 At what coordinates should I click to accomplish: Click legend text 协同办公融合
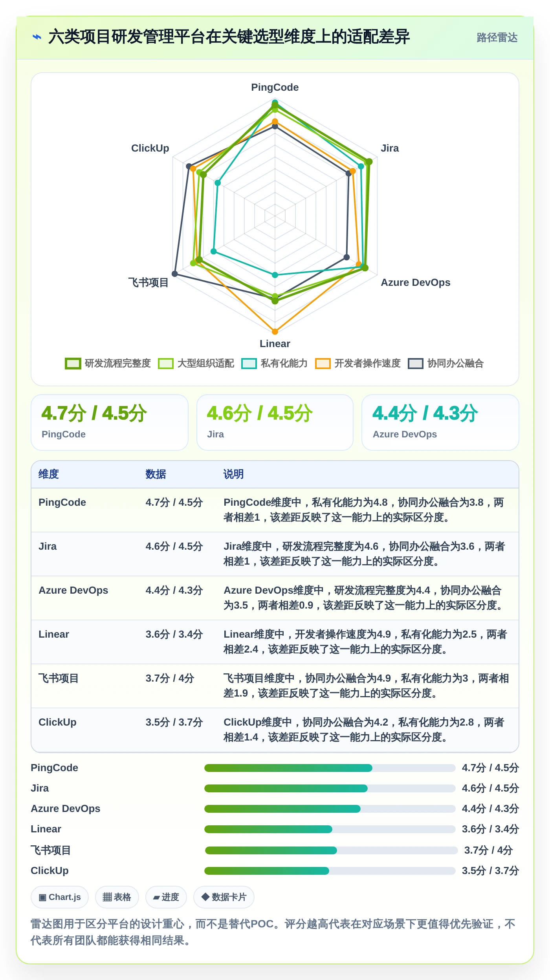[x=455, y=364]
